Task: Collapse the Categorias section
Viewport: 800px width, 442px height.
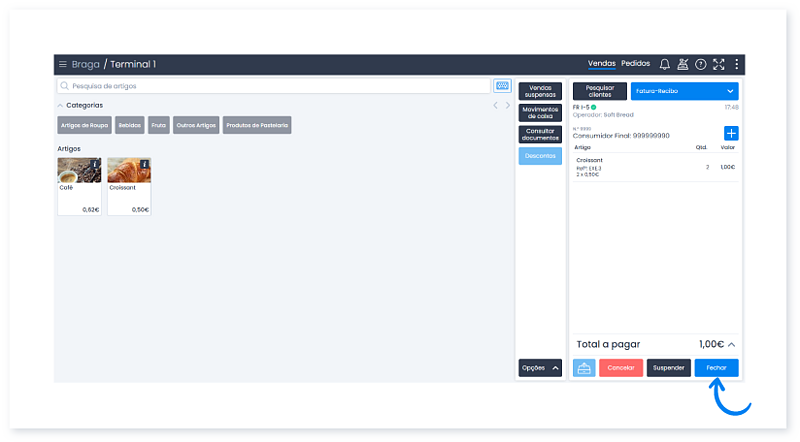Action: click(x=61, y=105)
